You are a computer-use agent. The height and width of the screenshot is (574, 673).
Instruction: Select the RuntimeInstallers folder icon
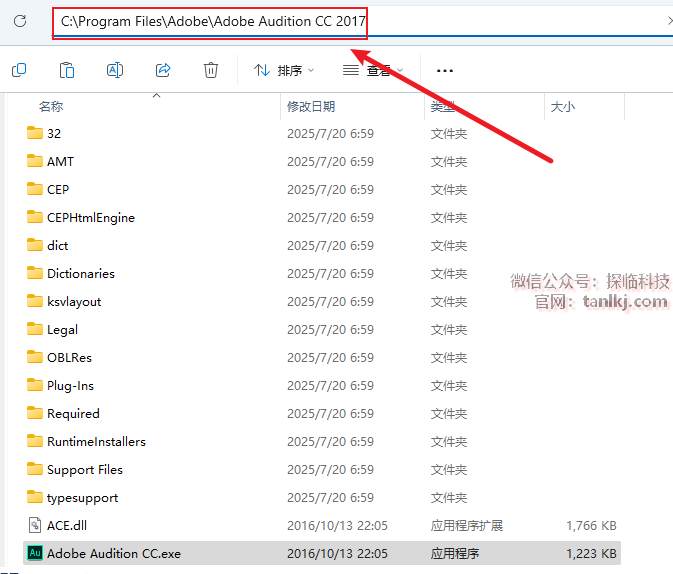[x=35, y=441]
